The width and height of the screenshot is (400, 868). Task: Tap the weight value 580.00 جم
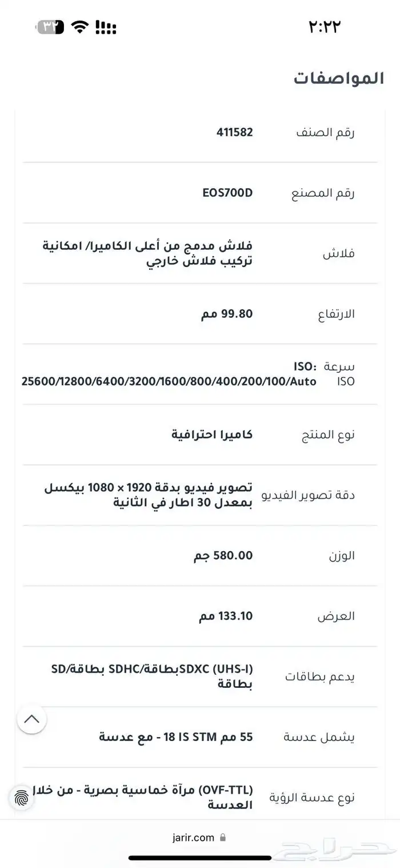click(223, 555)
